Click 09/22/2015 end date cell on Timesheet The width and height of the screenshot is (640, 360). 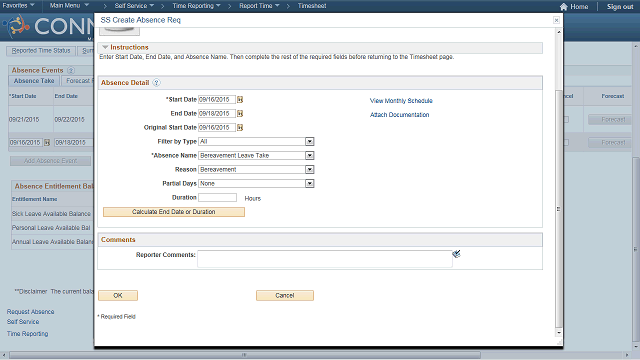tap(69, 120)
